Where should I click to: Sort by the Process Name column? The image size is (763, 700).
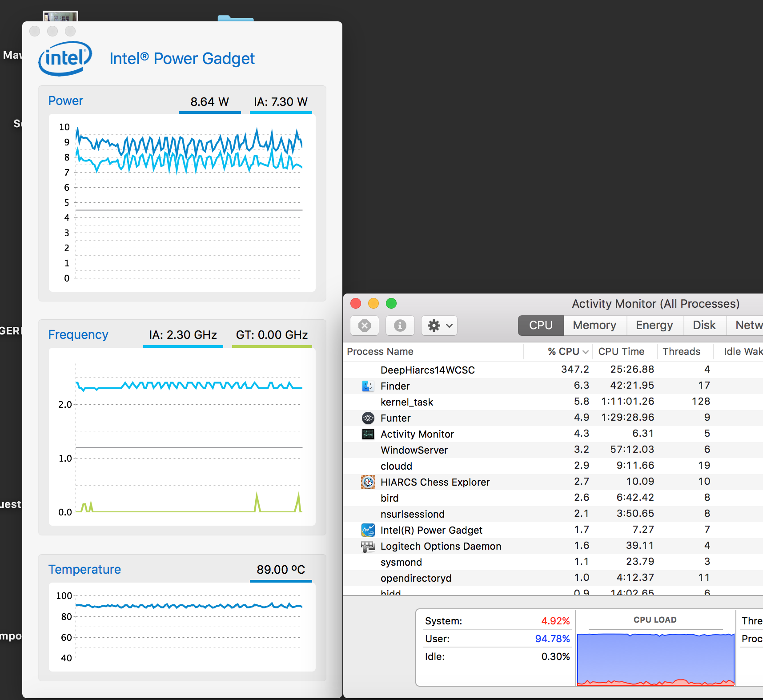click(x=434, y=351)
